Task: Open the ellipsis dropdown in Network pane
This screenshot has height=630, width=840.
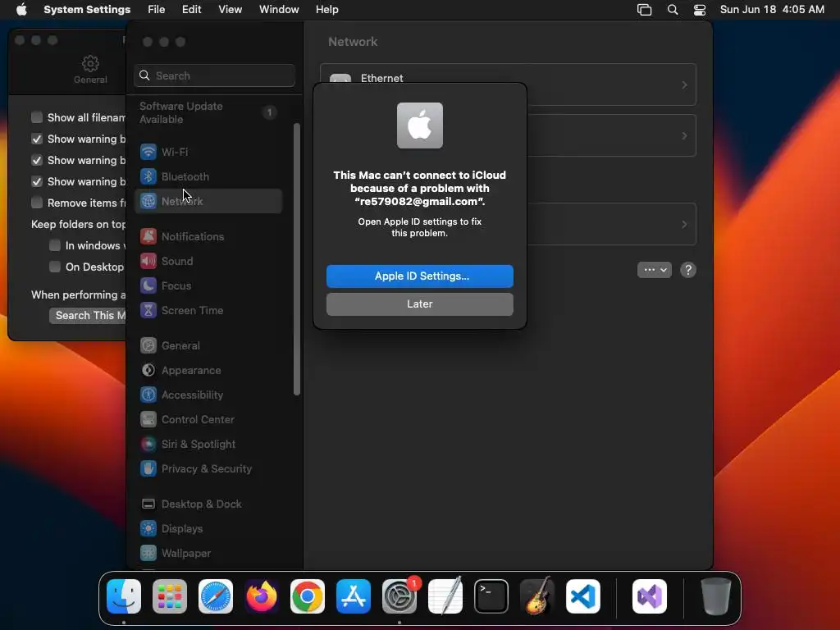Action: [654, 270]
